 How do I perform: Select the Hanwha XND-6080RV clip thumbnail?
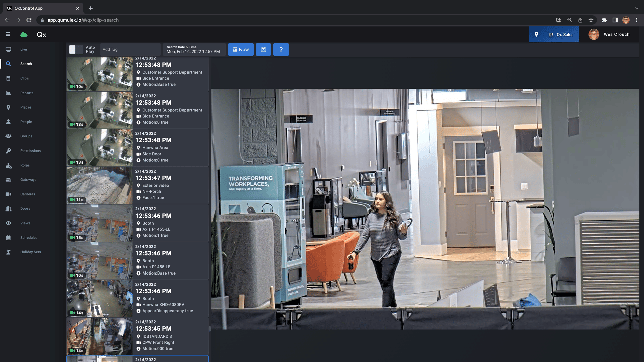100,298
